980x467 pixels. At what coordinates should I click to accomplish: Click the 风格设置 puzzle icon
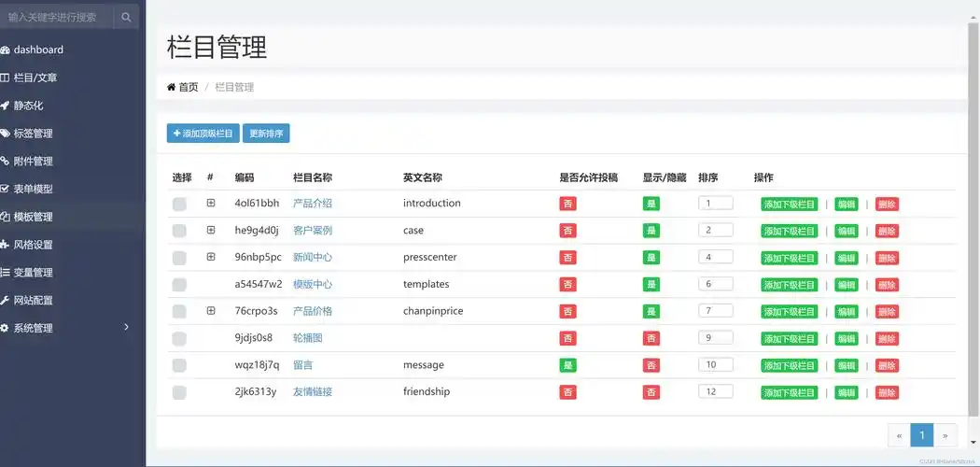[5, 245]
